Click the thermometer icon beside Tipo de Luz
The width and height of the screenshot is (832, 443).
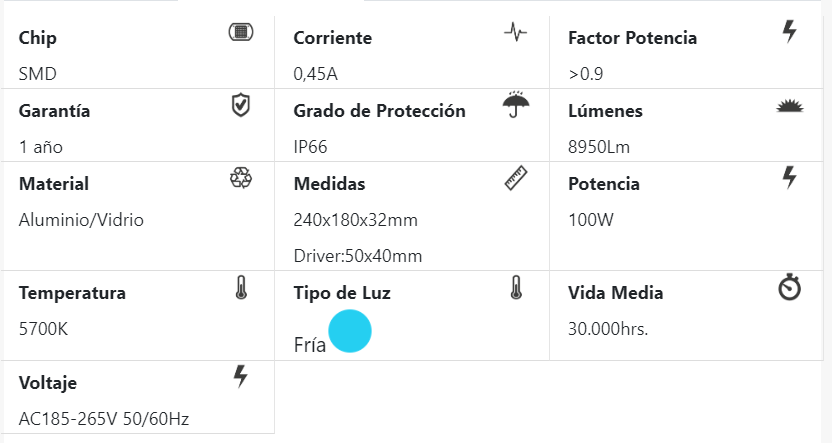515,288
